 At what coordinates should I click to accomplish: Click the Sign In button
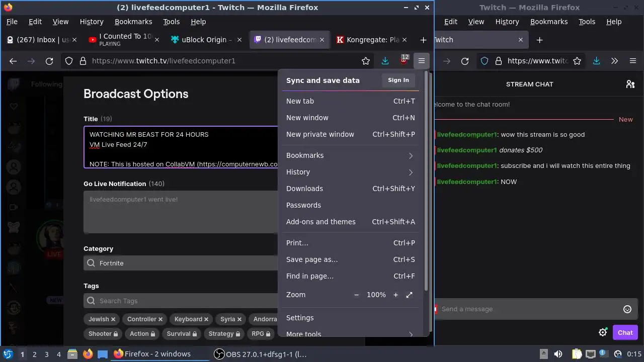point(398,80)
